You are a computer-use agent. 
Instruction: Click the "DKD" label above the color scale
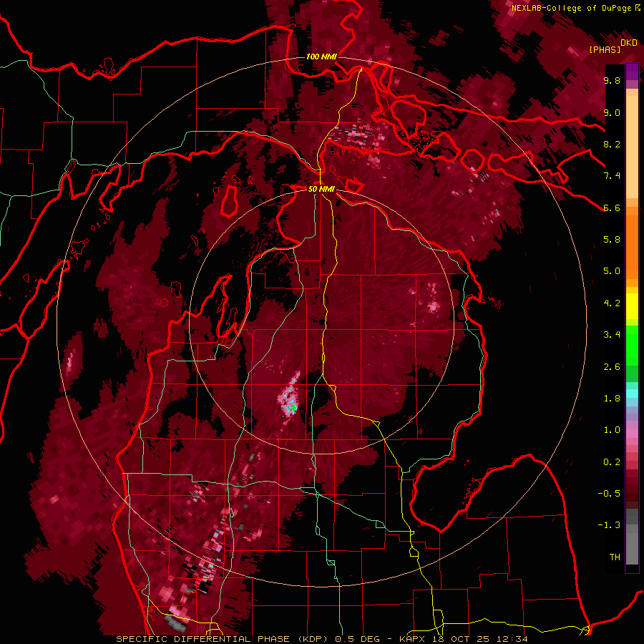(x=629, y=43)
